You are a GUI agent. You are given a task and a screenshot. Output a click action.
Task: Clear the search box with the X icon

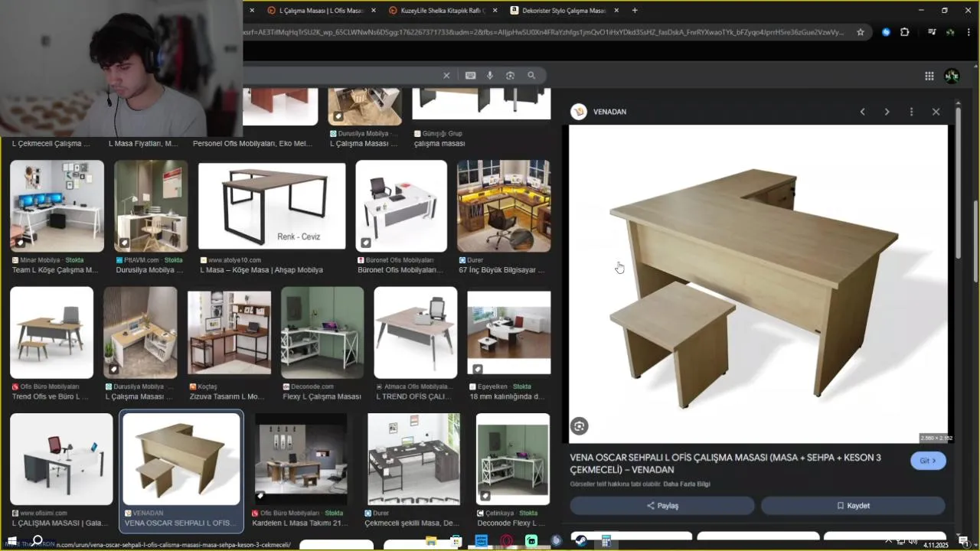pos(446,75)
